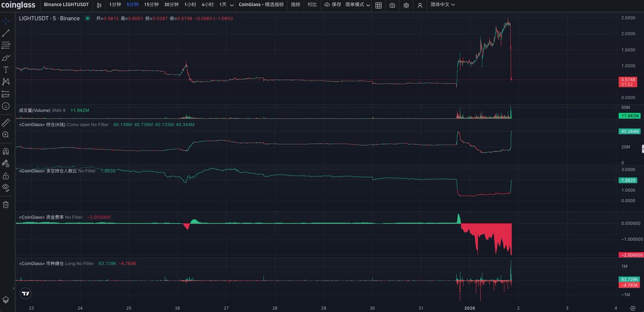Open the 指标 indicators dialog

[296, 5]
